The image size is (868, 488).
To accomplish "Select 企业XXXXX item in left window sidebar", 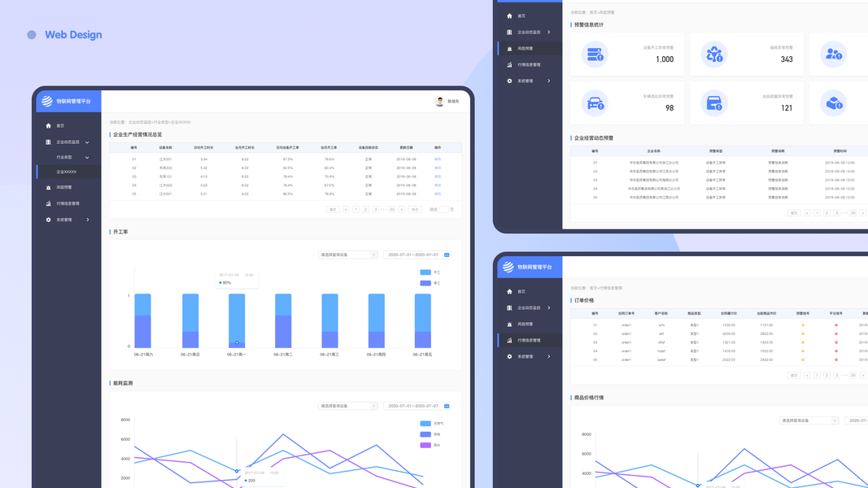I will pyautogui.click(x=69, y=172).
